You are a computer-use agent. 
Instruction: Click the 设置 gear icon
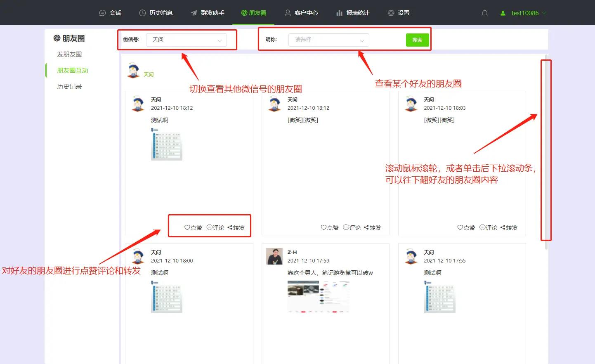pyautogui.click(x=391, y=13)
